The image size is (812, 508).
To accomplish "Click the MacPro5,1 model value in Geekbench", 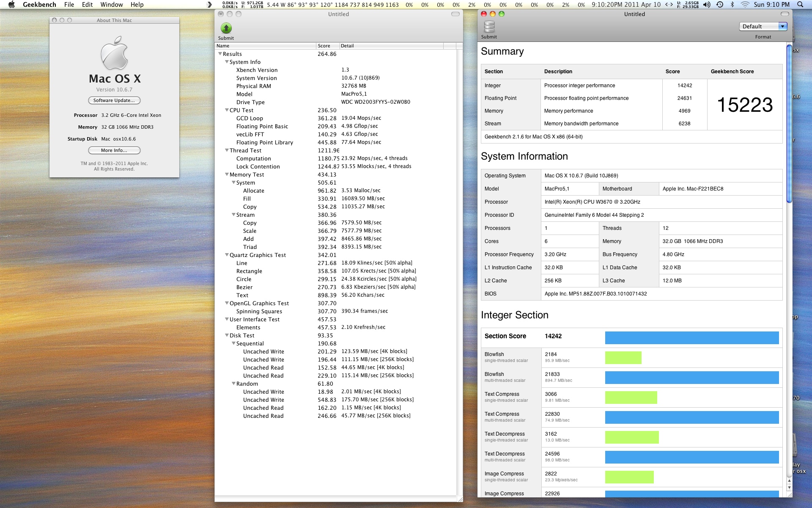I will tap(557, 189).
